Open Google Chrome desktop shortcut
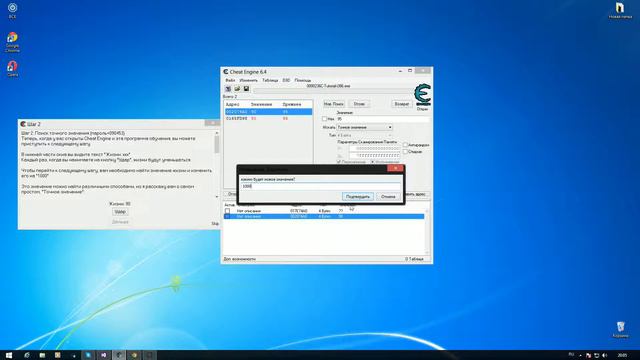Screen dimensions: 640x360 [12, 42]
